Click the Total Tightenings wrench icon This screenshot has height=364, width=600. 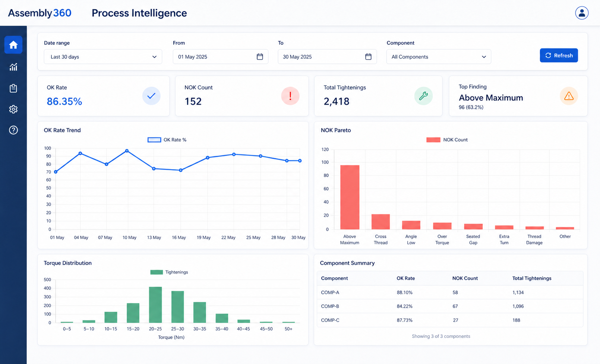tap(423, 96)
